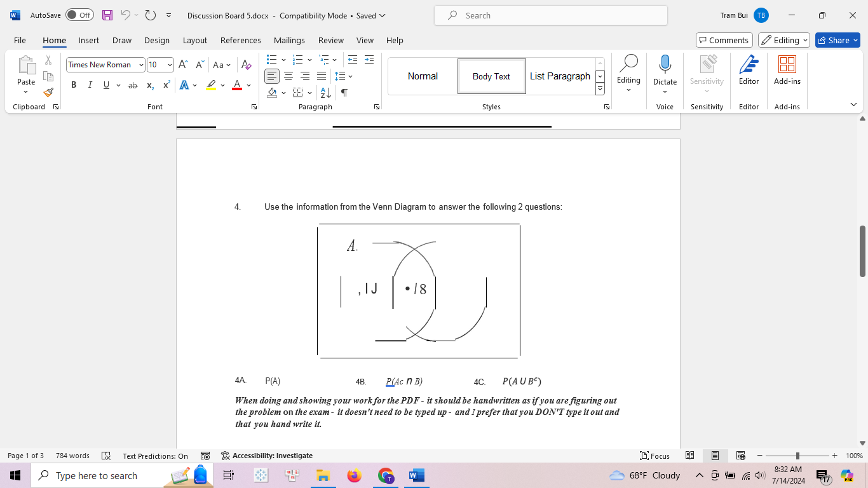
Task: Increase font size with grow font icon
Action: coord(183,65)
